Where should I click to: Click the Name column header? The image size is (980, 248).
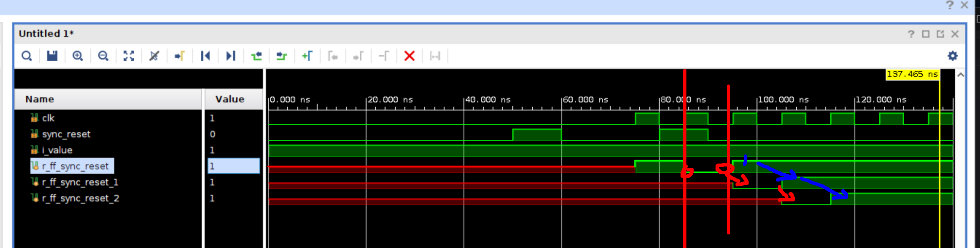point(108,99)
